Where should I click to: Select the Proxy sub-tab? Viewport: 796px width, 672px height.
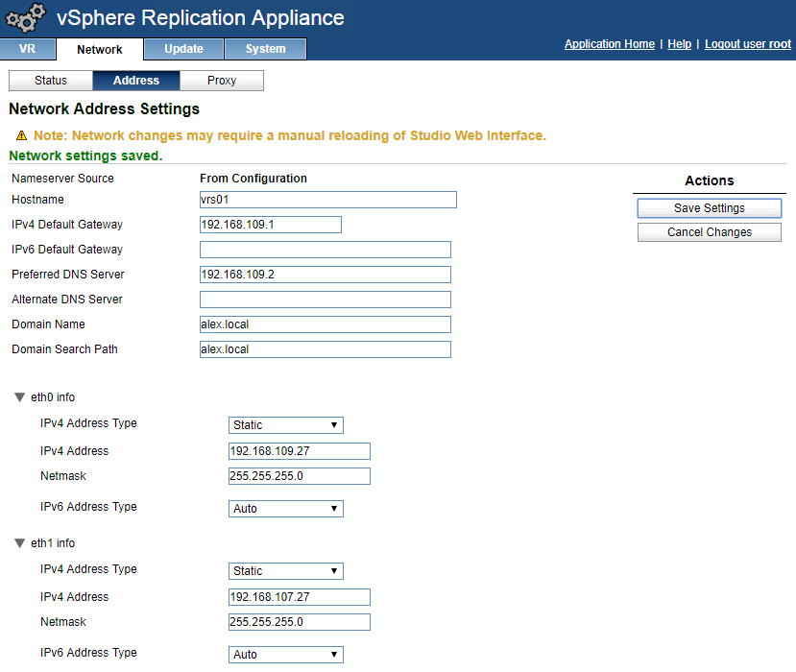pos(222,81)
